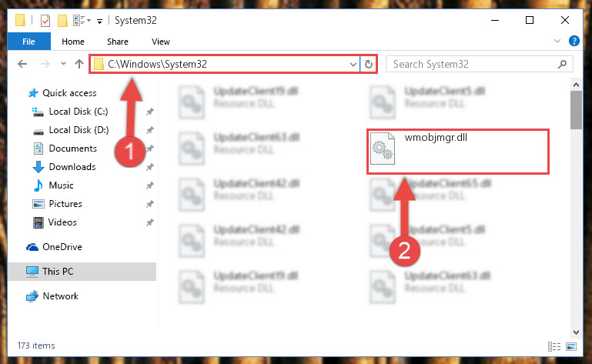Click the vertical scrollbar thumb
592x364 pixels.
coord(576,110)
